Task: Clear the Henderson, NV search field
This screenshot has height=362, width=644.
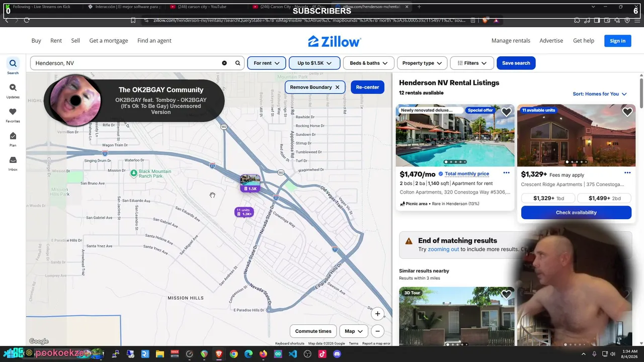Action: click(x=224, y=63)
